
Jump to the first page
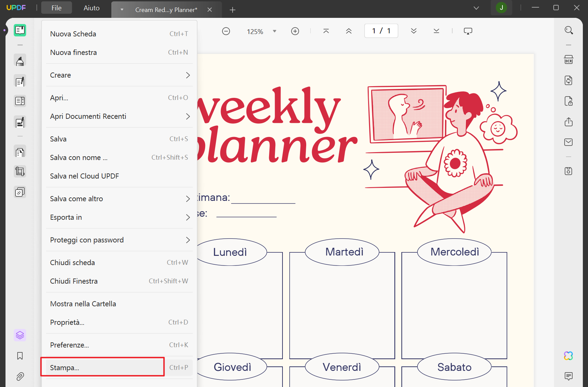point(326,31)
